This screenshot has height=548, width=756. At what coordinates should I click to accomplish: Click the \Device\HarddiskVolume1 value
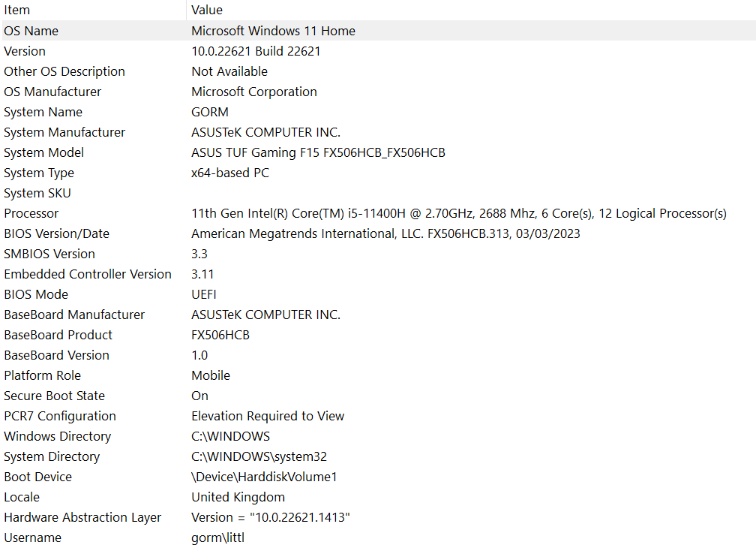(264, 477)
